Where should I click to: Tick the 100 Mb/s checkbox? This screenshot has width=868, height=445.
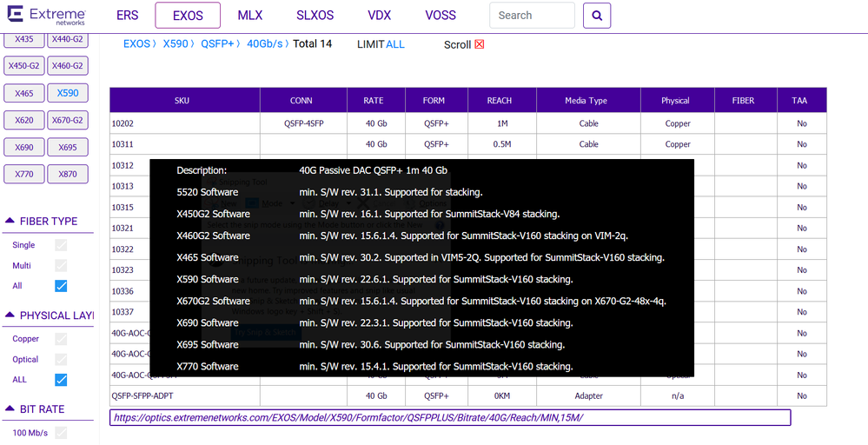[61, 432]
